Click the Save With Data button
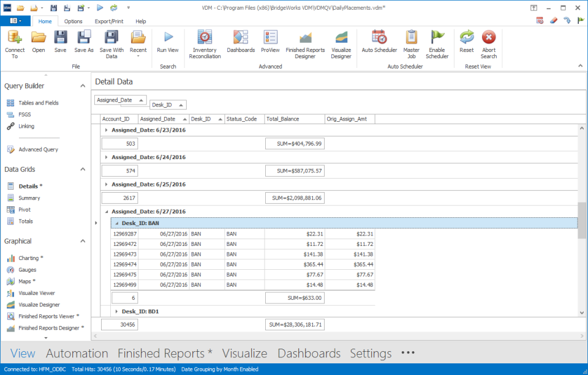588x375 pixels. [111, 43]
